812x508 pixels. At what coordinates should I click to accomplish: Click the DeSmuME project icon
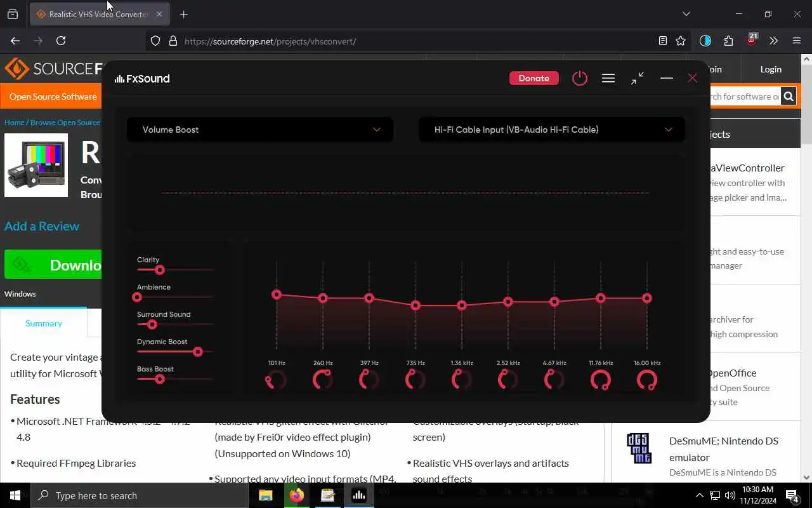click(x=639, y=448)
